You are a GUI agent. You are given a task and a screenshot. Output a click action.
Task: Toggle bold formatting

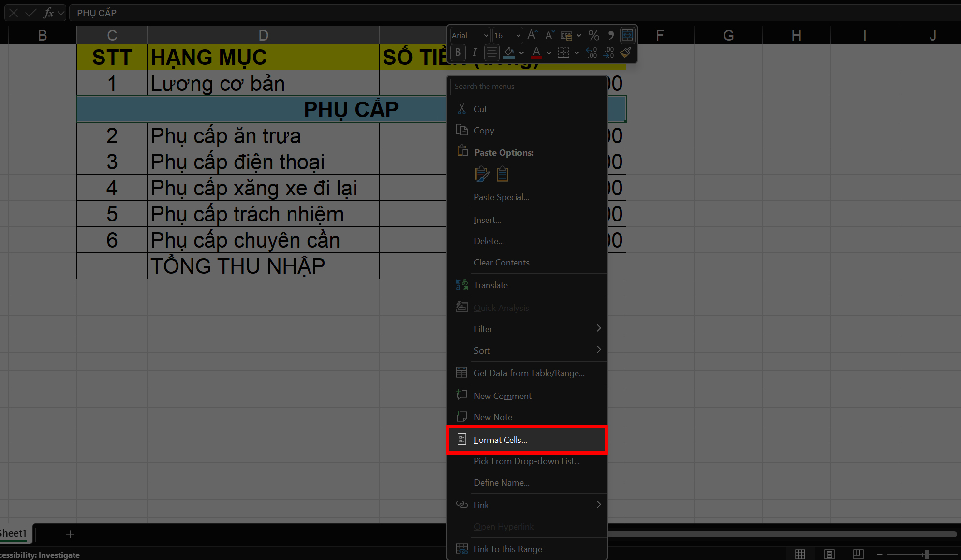tap(458, 52)
